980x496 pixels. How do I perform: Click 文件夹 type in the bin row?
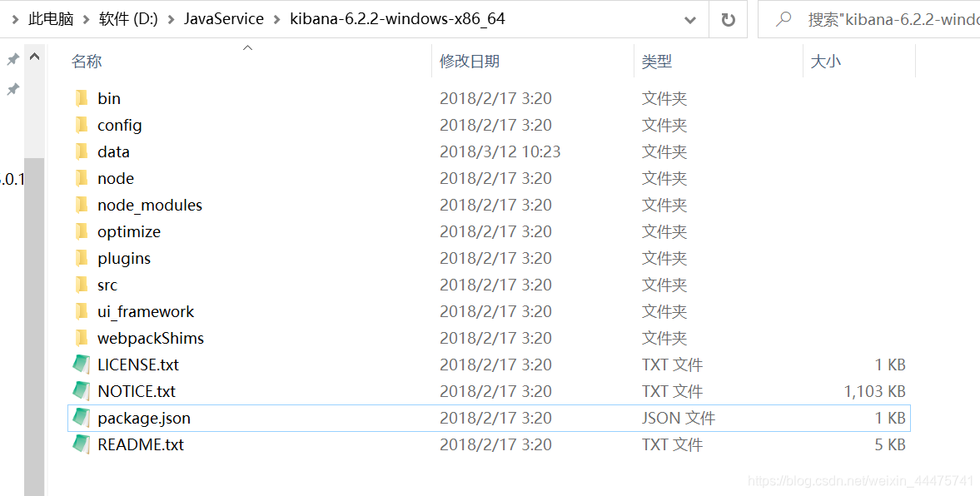click(664, 98)
